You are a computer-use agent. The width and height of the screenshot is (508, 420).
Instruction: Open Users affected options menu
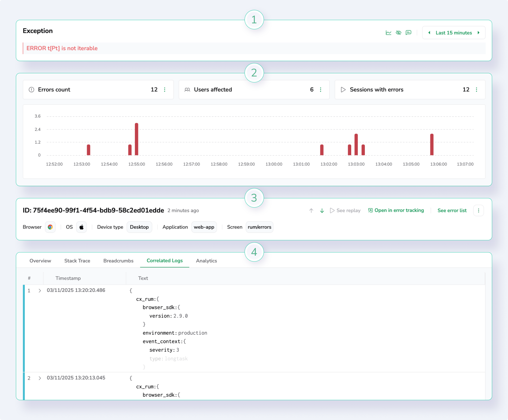coord(320,90)
